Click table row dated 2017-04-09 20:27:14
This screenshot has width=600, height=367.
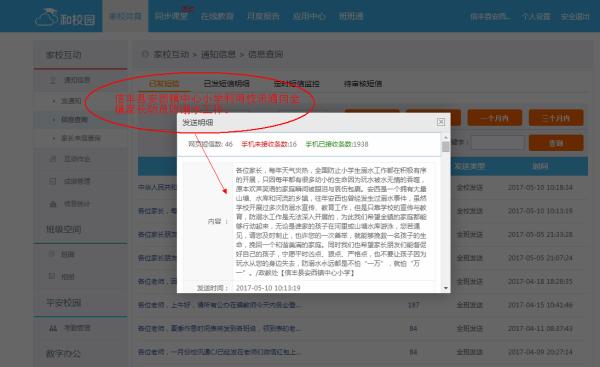(x=363, y=352)
